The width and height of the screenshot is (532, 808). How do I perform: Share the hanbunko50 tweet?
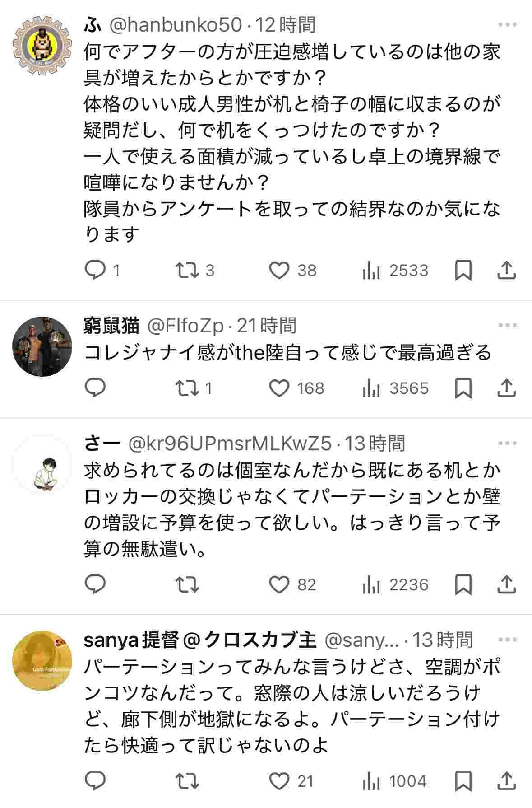[506, 270]
